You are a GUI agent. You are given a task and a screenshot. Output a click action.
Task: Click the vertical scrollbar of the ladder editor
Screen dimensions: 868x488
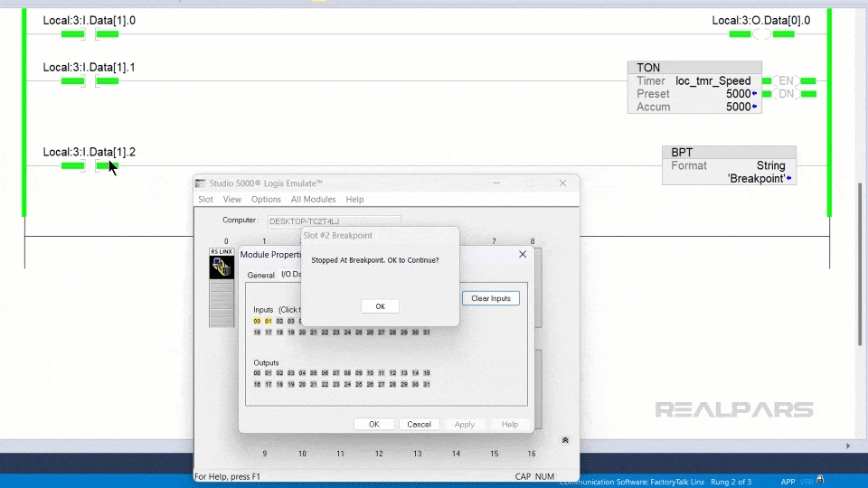860,264
